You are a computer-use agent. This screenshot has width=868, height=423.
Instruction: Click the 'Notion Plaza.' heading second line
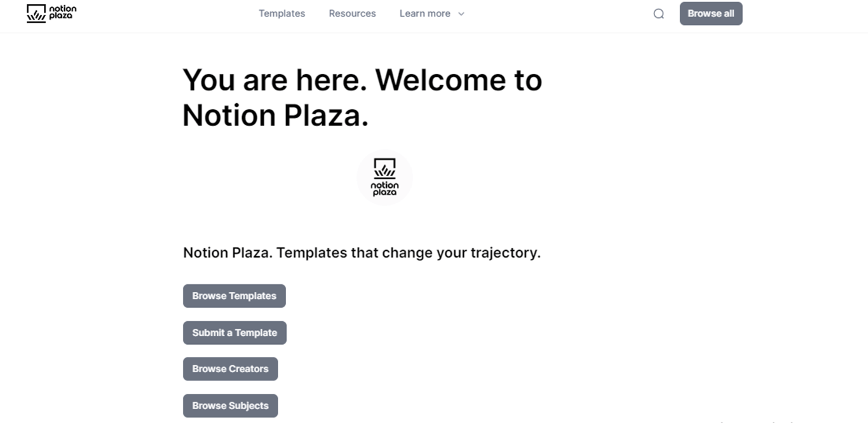pyautogui.click(x=276, y=116)
